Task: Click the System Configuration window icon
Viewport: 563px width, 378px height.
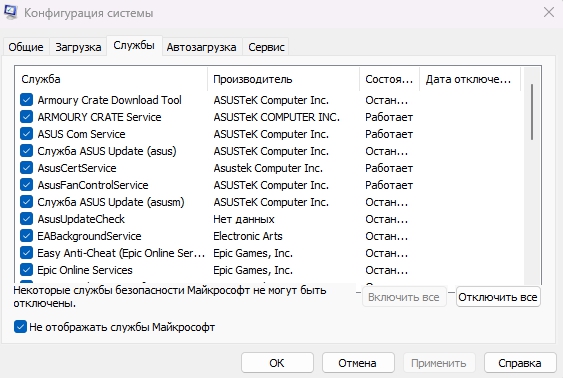Action: pos(10,13)
